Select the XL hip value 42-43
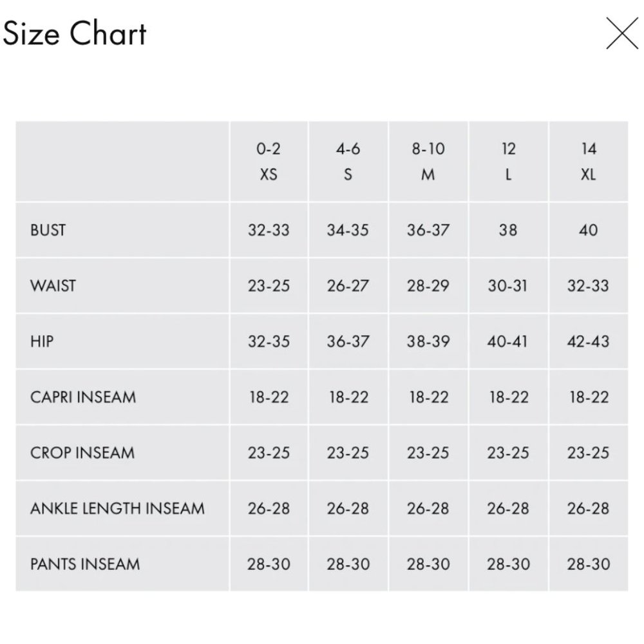This screenshot has height=644, width=644. coord(588,341)
